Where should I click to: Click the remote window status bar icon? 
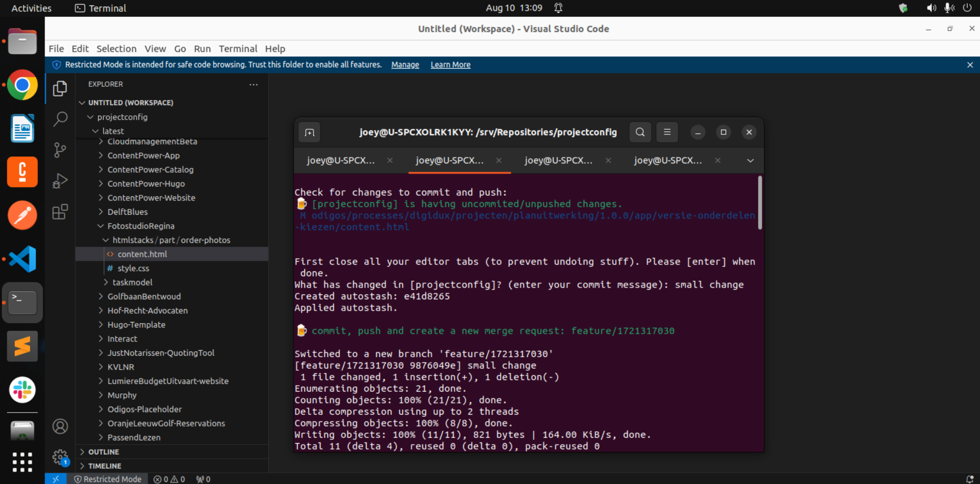coord(56,479)
